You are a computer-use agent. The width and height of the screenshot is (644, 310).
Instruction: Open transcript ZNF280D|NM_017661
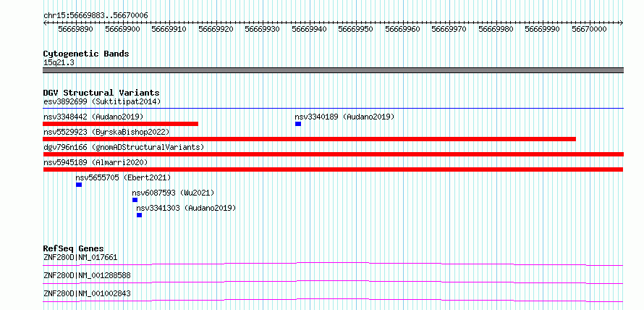[80, 258]
